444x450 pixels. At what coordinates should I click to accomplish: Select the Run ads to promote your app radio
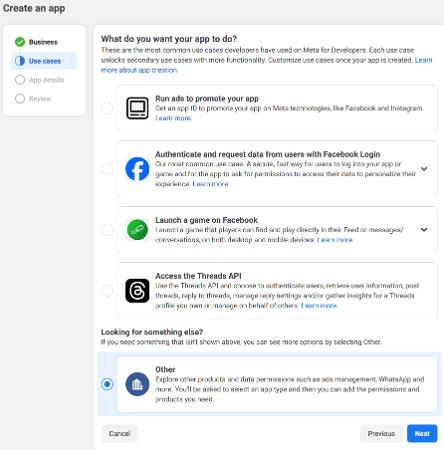coord(107,108)
